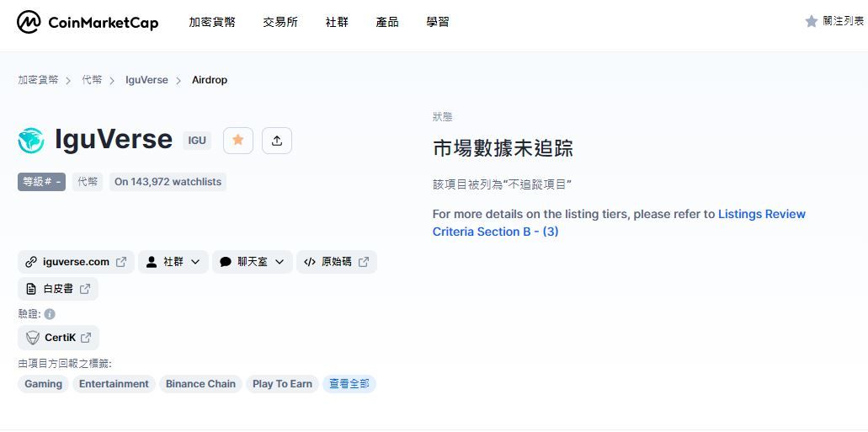Viewport: 868px width, 432px height.
Task: Click the info icon beside 驗證
Action: tap(50, 314)
